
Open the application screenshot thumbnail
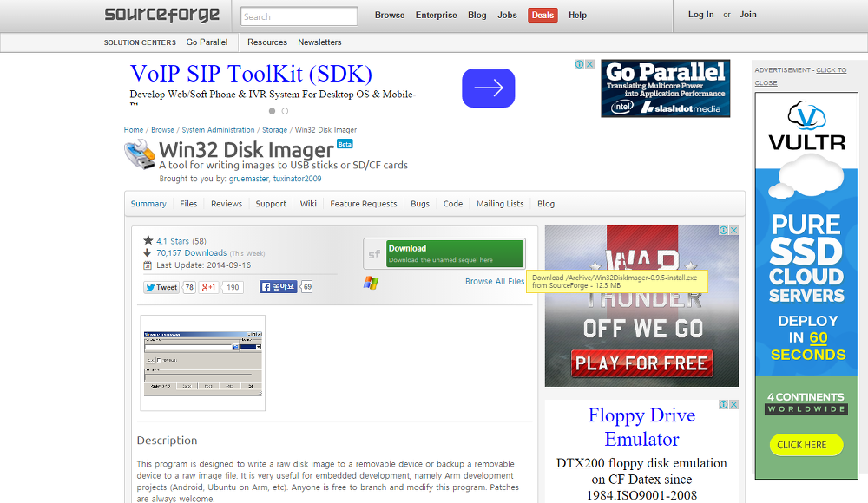(x=202, y=363)
